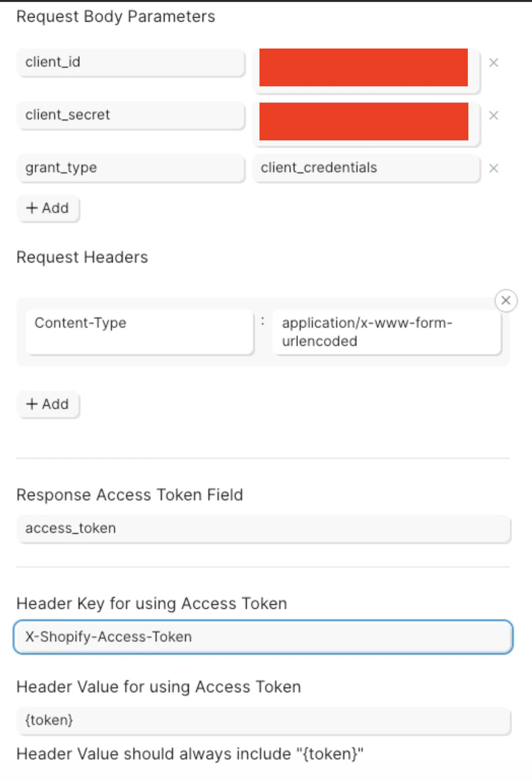Select the {token} header value field
The width and height of the screenshot is (532, 779).
click(x=263, y=720)
